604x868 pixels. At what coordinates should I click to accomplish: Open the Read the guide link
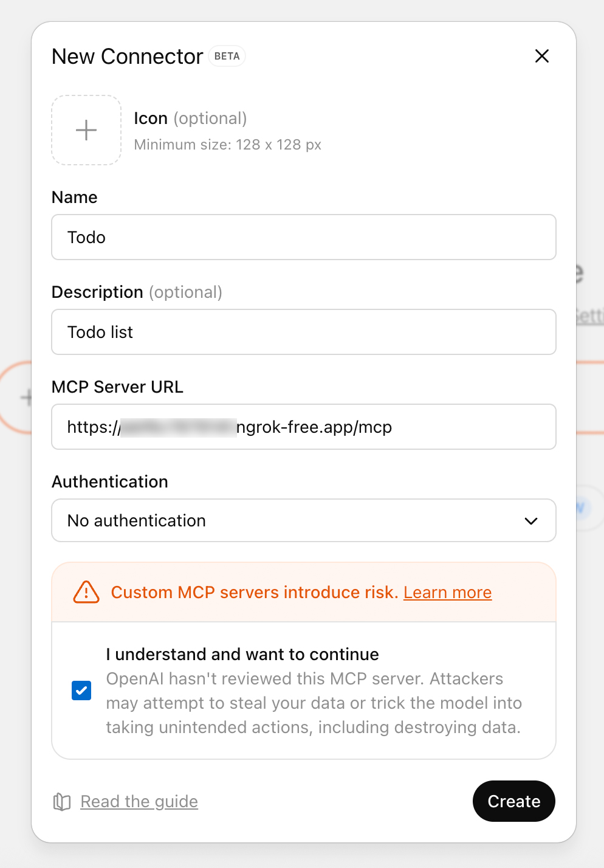tap(139, 802)
